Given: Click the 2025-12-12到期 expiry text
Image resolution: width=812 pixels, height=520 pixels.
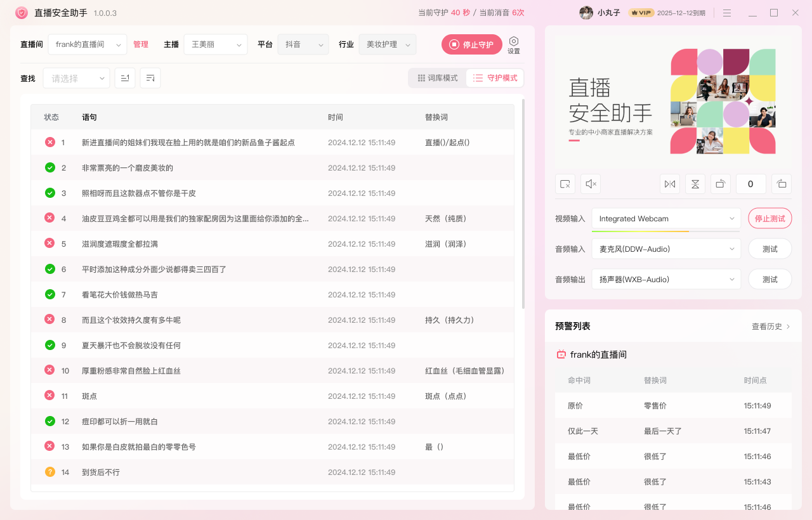Looking at the screenshot, I should pos(681,13).
